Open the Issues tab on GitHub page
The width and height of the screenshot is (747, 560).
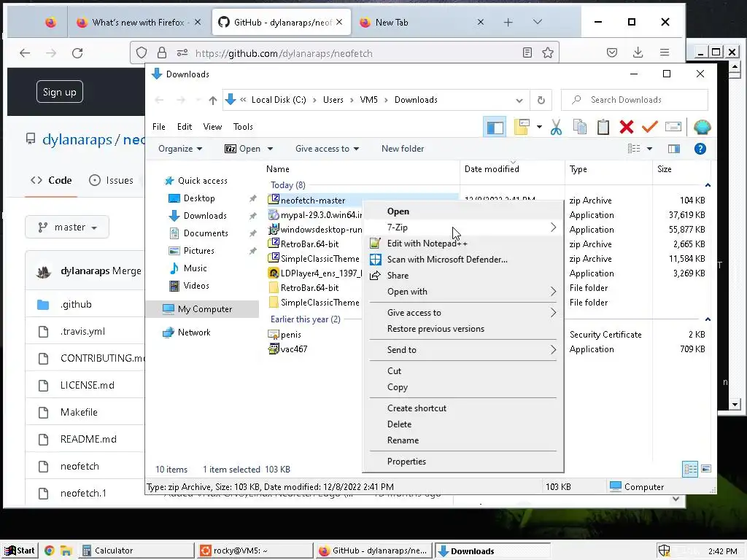point(112,181)
